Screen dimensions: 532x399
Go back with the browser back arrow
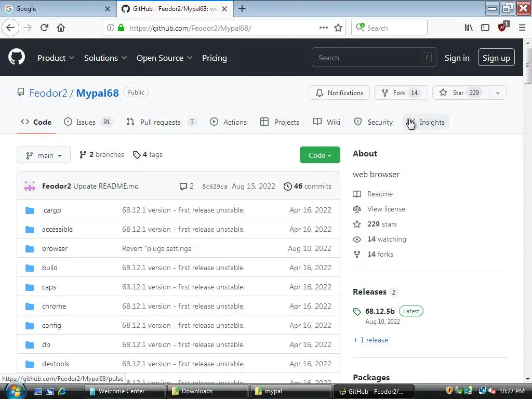click(10, 28)
